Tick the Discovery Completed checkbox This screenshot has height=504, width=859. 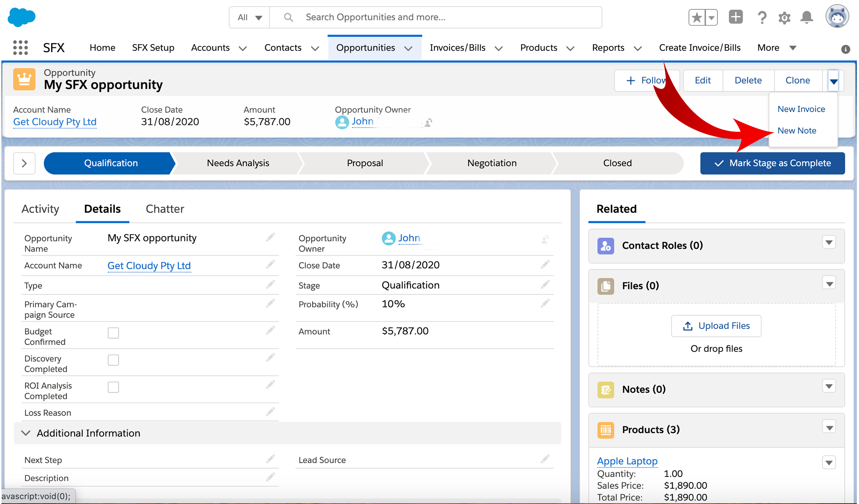[x=113, y=360]
